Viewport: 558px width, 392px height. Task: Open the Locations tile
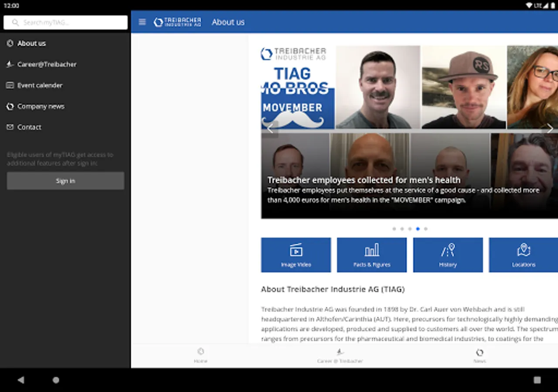coord(524,255)
